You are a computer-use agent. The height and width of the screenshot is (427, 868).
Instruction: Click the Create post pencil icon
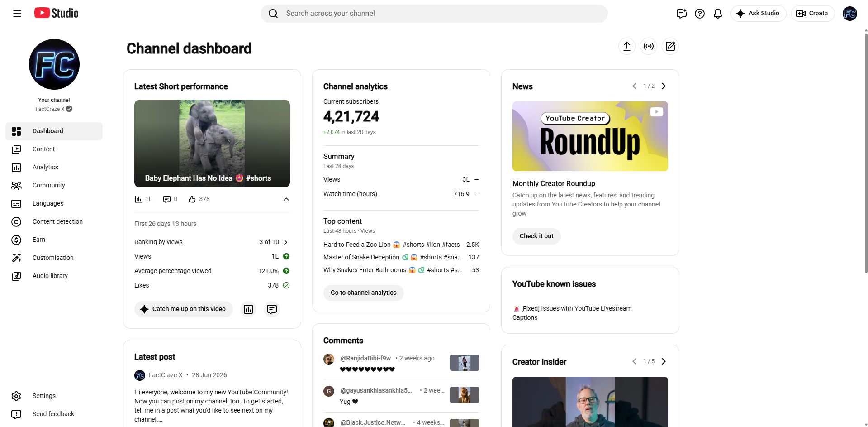pyautogui.click(x=670, y=46)
